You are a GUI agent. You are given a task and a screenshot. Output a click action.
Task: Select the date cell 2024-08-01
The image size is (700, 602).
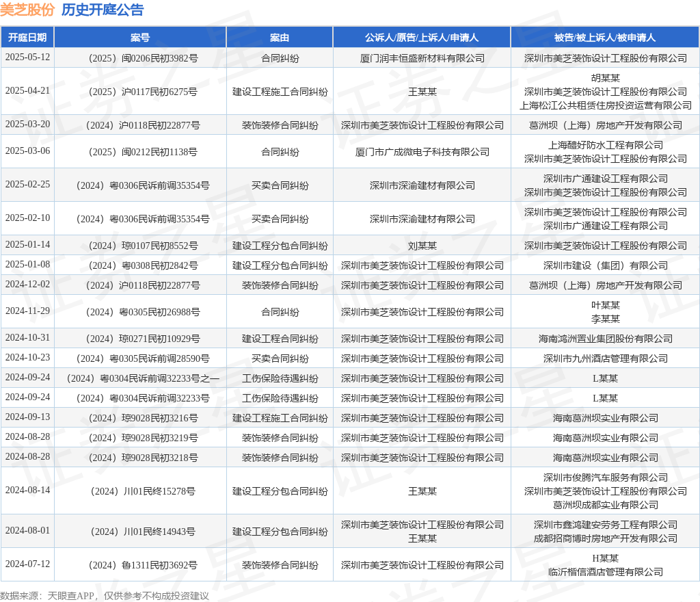[27, 531]
